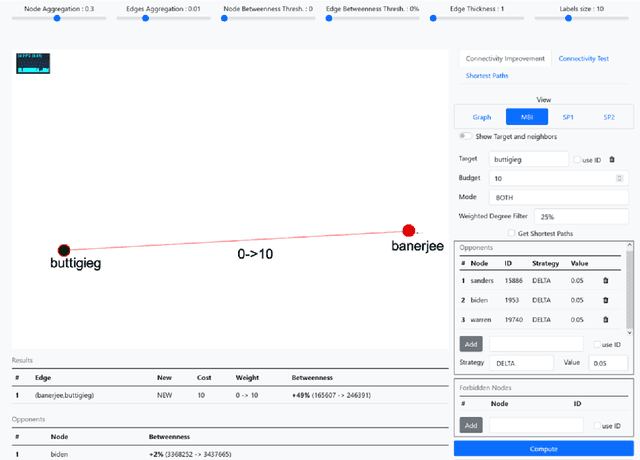Viewport: 640px width, 460px height.
Task: Switch to Connectivity Improvement tab
Action: pos(505,59)
